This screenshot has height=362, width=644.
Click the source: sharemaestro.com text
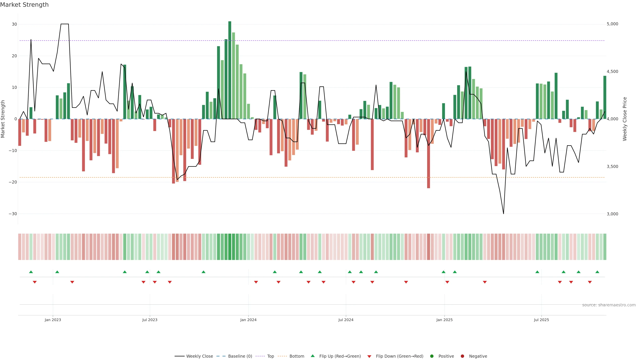609,305
